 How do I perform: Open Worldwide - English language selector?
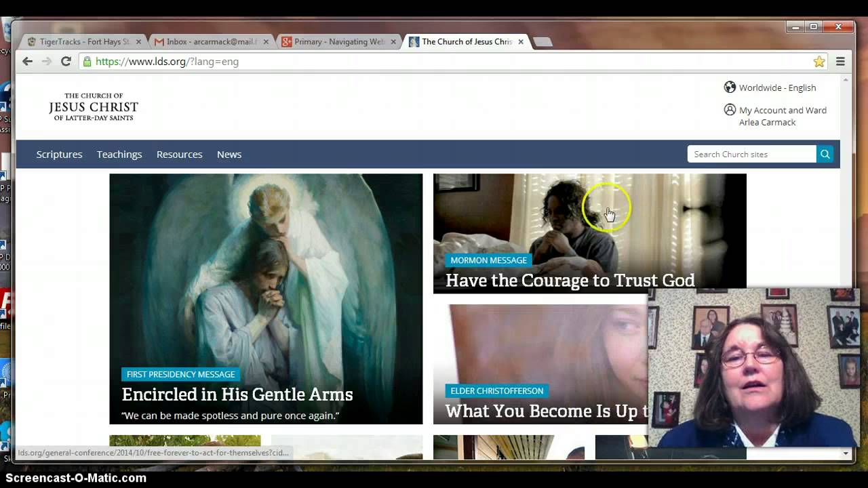[777, 87]
